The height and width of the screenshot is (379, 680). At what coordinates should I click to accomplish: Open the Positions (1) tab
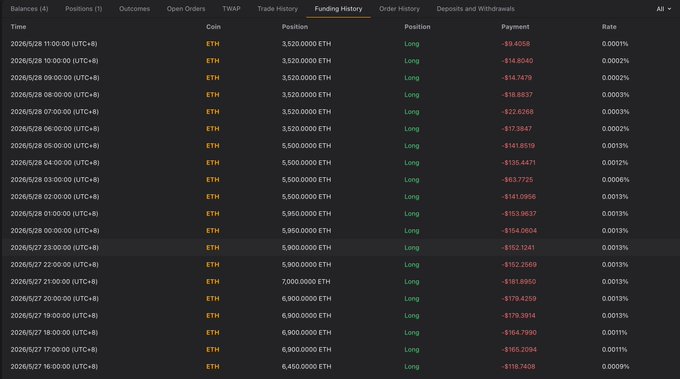click(x=84, y=9)
